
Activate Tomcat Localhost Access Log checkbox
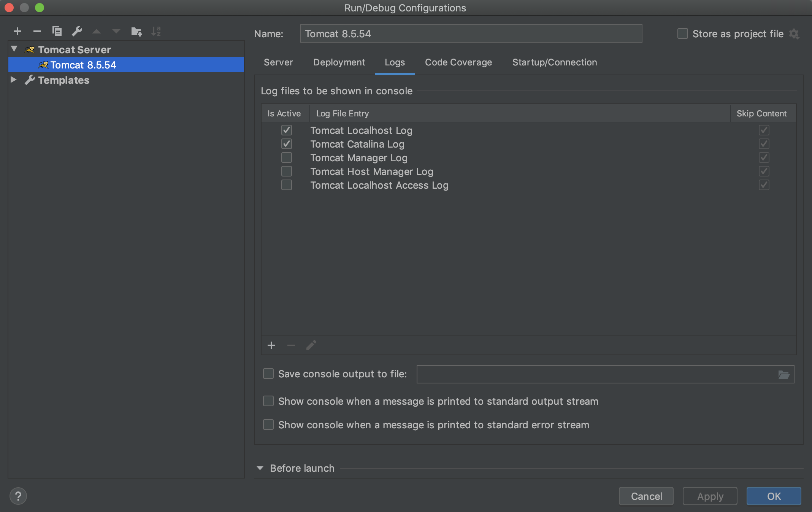287,185
